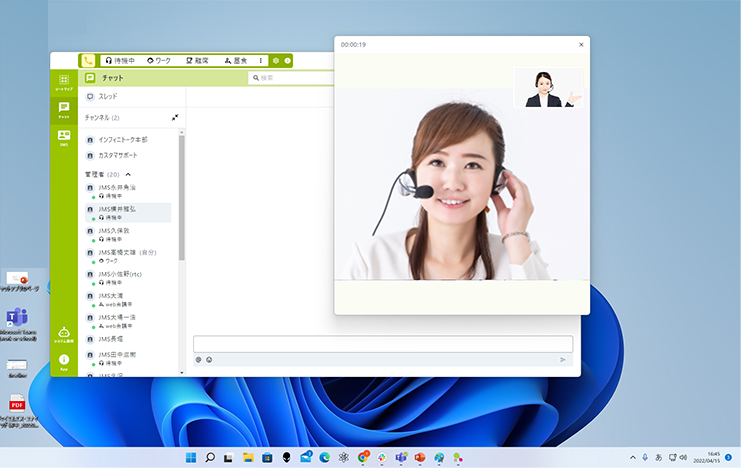Open the Mail app on taskbar
The height and width of the screenshot is (469, 744).
click(x=306, y=457)
